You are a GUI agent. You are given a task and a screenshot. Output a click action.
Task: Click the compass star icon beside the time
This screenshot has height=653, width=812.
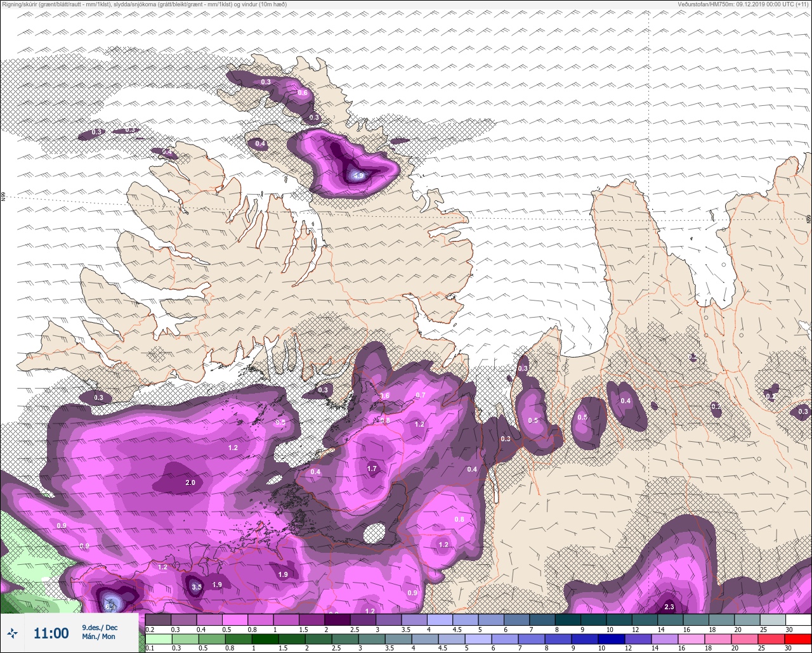point(12,633)
